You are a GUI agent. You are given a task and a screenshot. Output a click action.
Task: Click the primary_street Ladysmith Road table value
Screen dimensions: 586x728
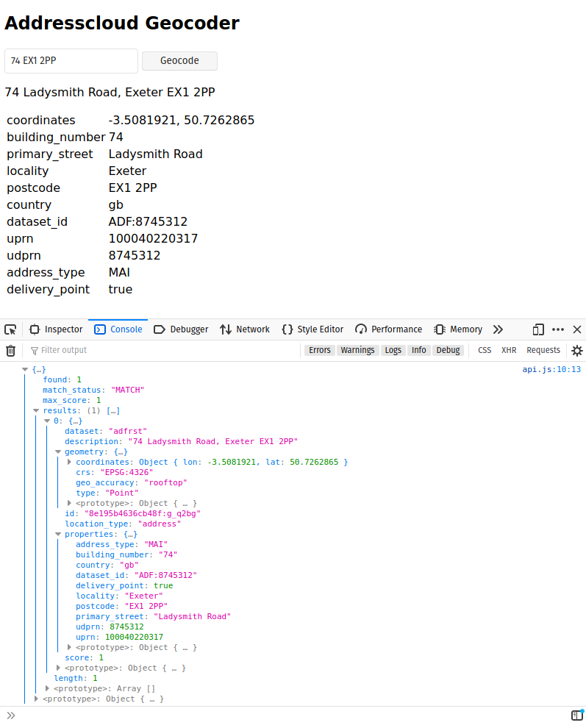(156, 154)
